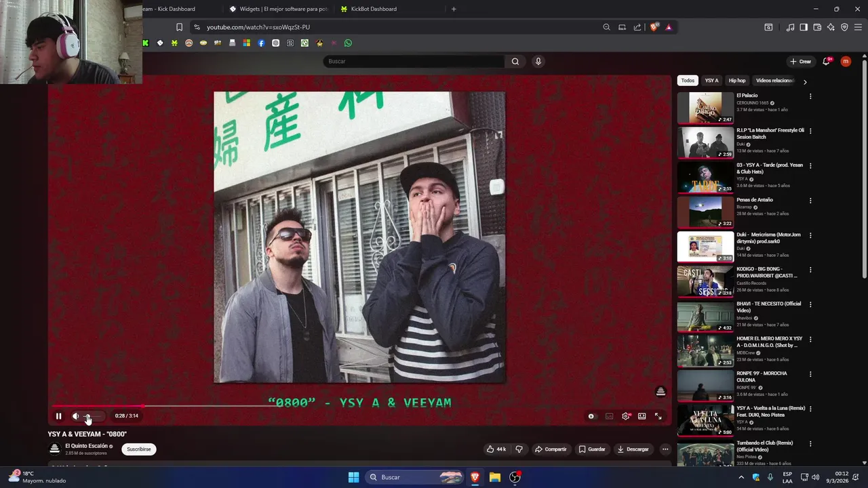
Task: Open the Windows Start menu
Action: 353,477
